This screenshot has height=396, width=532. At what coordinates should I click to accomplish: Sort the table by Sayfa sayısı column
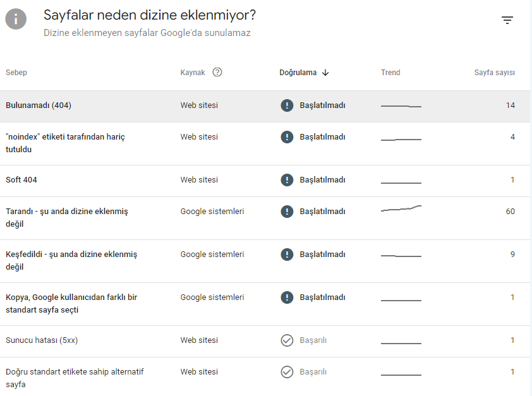pyautogui.click(x=495, y=72)
